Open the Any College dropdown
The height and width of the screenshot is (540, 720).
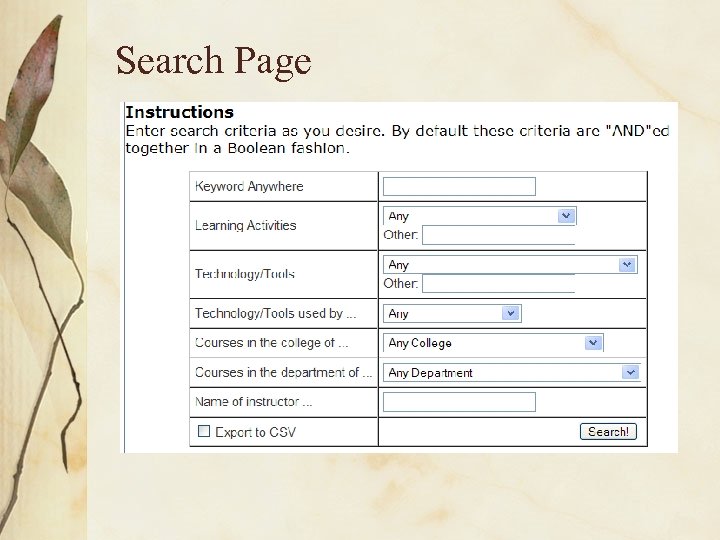pos(493,343)
